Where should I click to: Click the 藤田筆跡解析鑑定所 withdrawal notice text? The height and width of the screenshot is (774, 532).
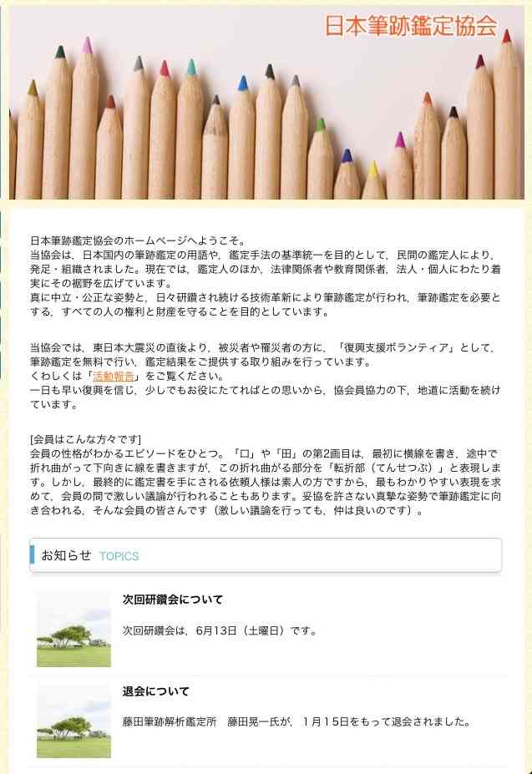pyautogui.click(x=296, y=721)
